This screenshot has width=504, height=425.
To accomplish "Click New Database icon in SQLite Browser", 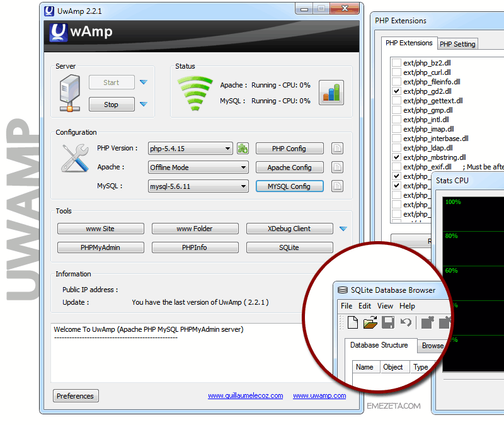I will coord(353,322).
